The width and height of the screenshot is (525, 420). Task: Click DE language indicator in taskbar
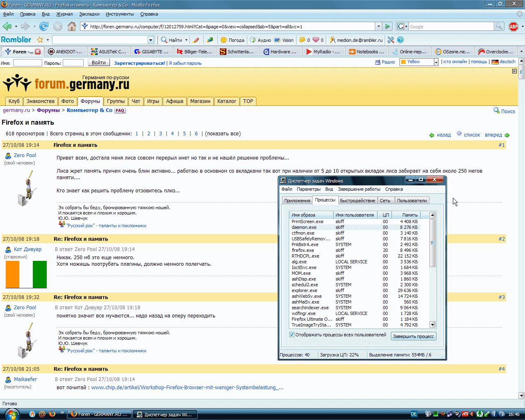[x=414, y=414]
